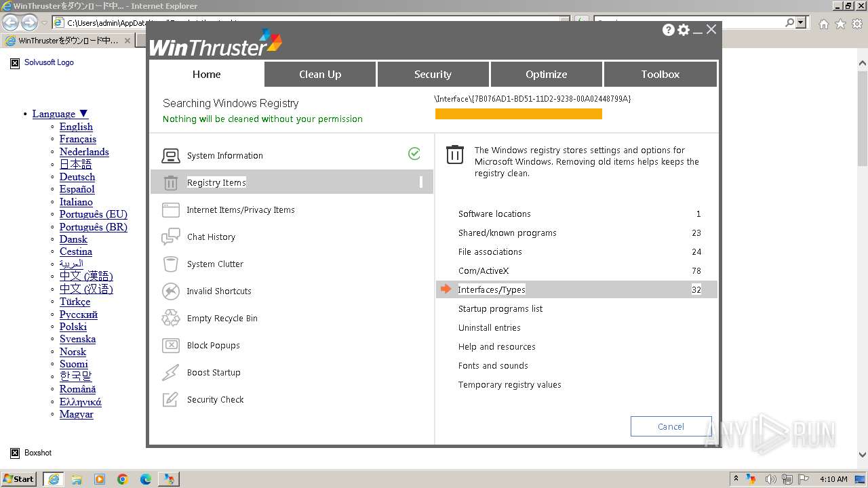The width and height of the screenshot is (868, 488).
Task: Select the Chat History speech bubbles icon
Action: 171,237
